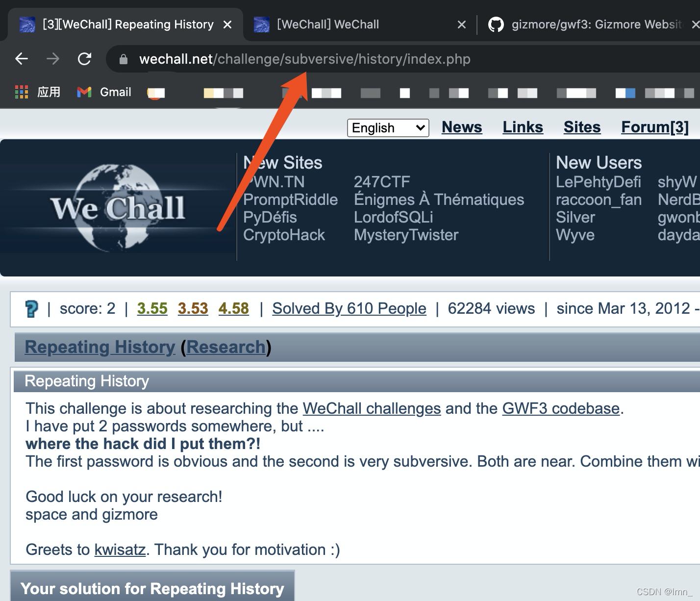Close the [WeChall] WeChall tab
This screenshot has height=601, width=700.
coord(462,25)
